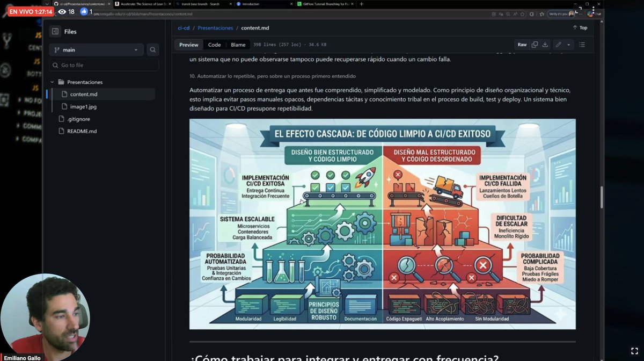Switch to Blame tab
The height and width of the screenshot is (361, 644).
(238, 45)
